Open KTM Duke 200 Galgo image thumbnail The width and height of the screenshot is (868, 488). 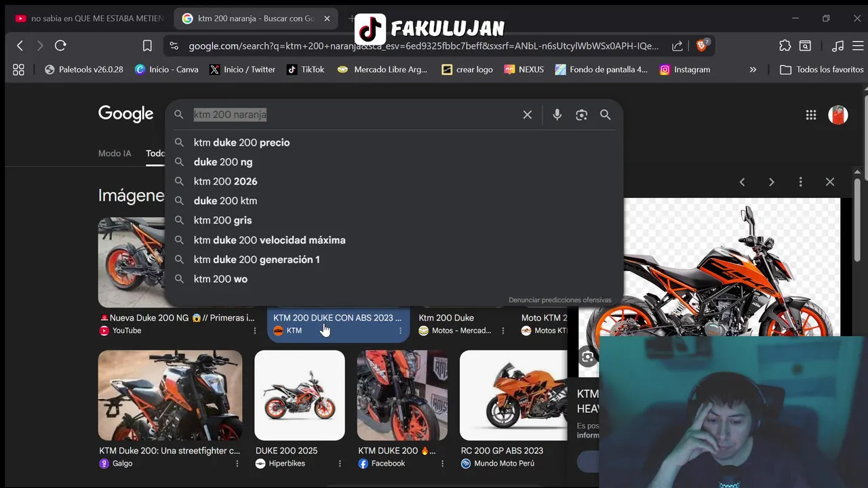click(170, 395)
